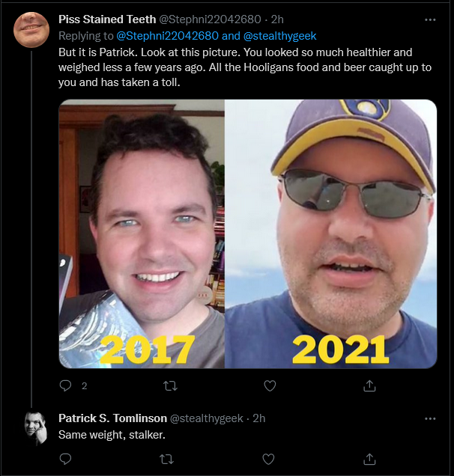This screenshot has width=454, height=476.
Task: Retweet the tweet with the 2017/2021 photo
Action: coord(170,386)
